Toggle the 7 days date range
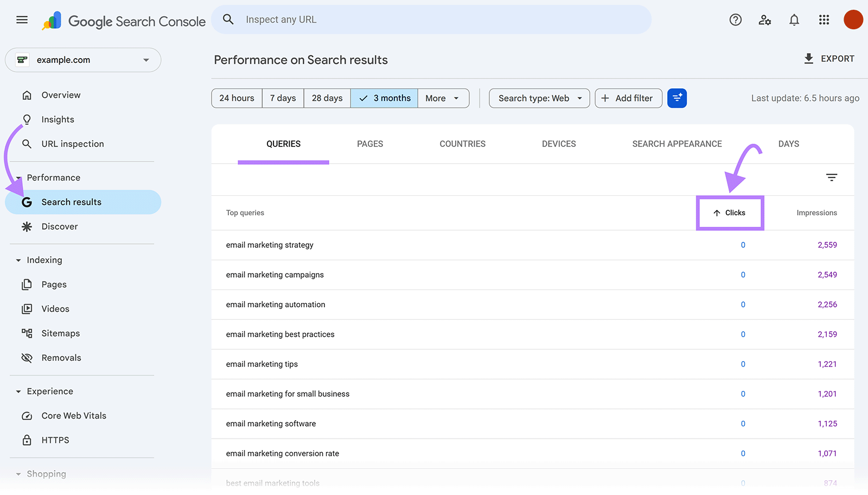Viewport: 868px width, 495px height. [283, 98]
